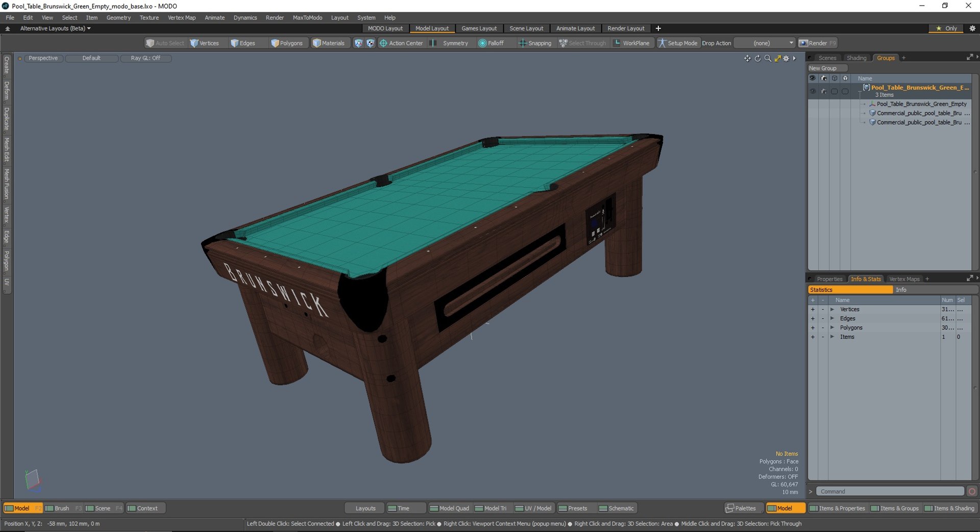The height and width of the screenshot is (532, 980).
Task: Switch to Shading panel tab
Action: click(x=856, y=58)
